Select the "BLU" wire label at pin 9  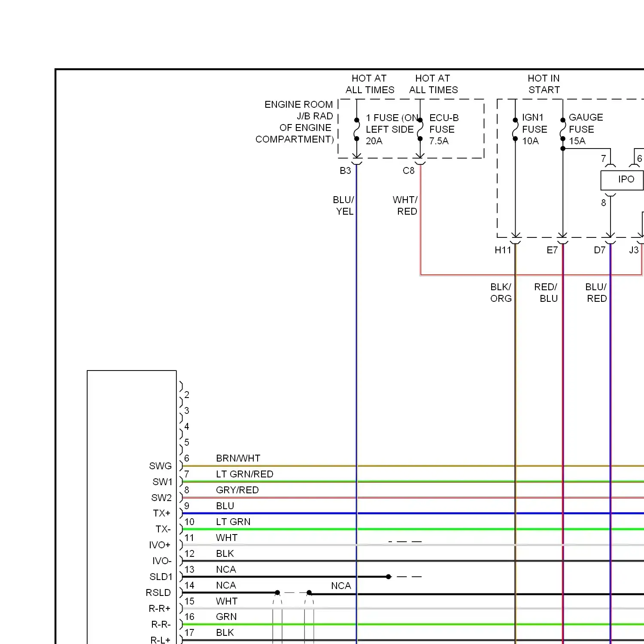(x=225, y=506)
